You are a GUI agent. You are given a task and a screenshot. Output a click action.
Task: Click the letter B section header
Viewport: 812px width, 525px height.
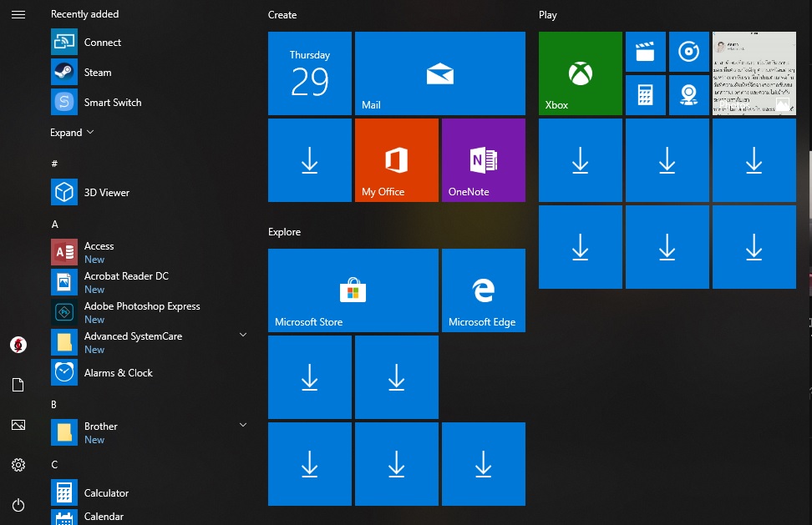pos(53,405)
